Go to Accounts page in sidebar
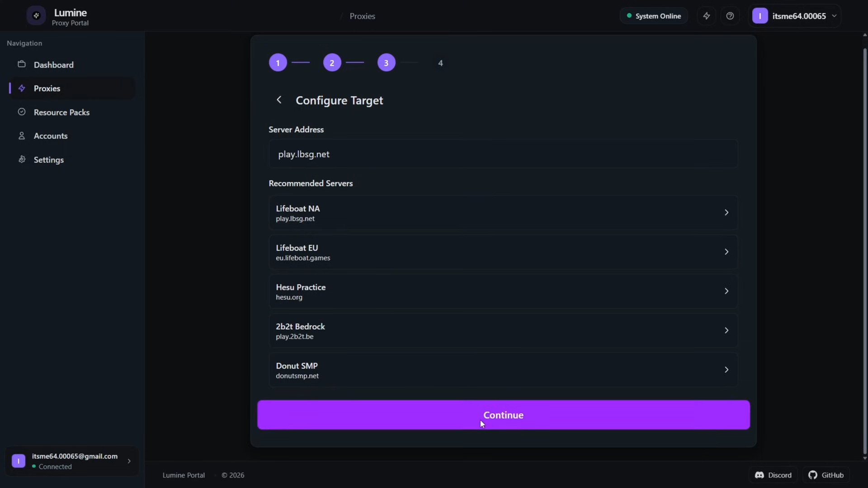 tap(51, 136)
